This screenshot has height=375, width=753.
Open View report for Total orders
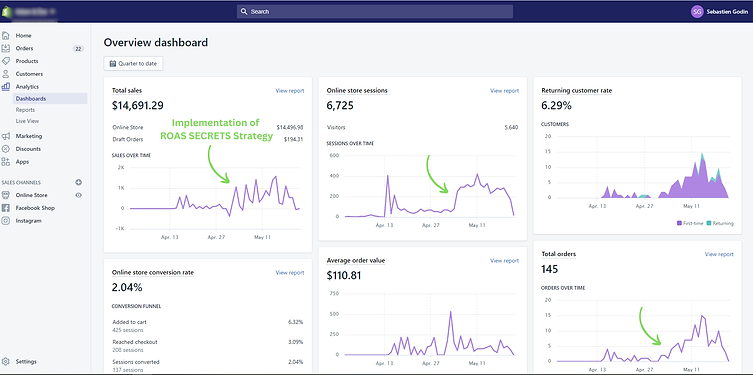tap(719, 254)
